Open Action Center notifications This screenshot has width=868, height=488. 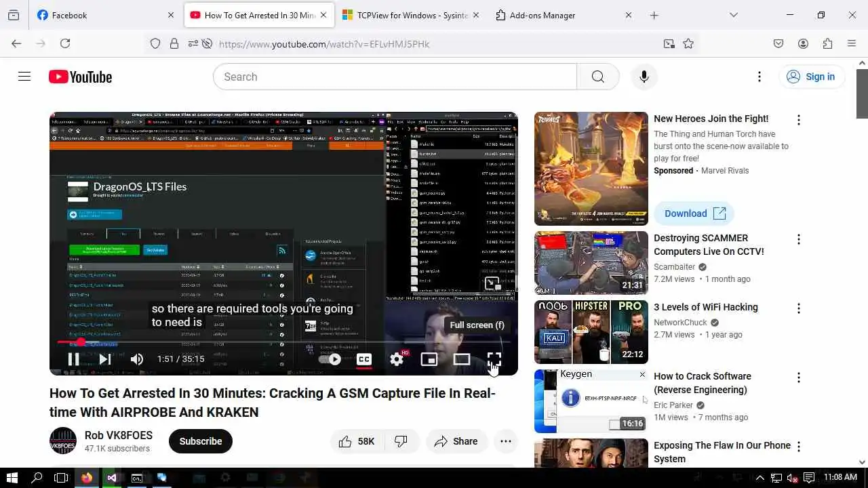click(x=808, y=478)
